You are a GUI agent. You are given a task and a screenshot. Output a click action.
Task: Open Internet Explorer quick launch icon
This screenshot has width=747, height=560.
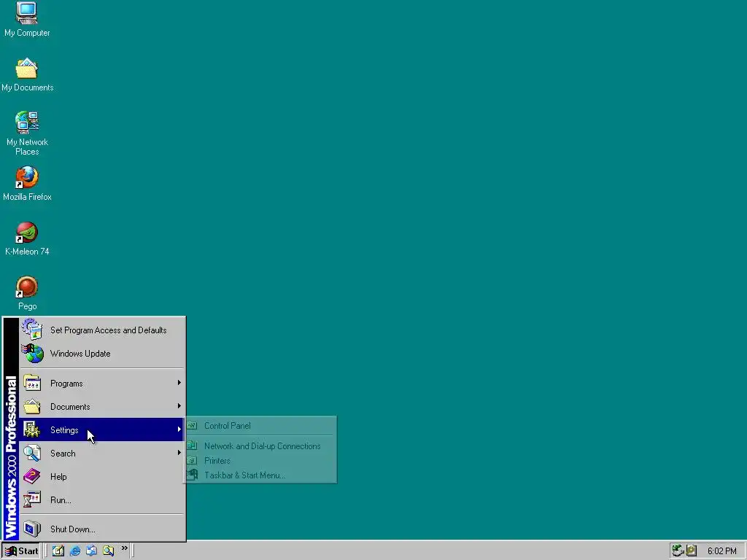point(75,551)
